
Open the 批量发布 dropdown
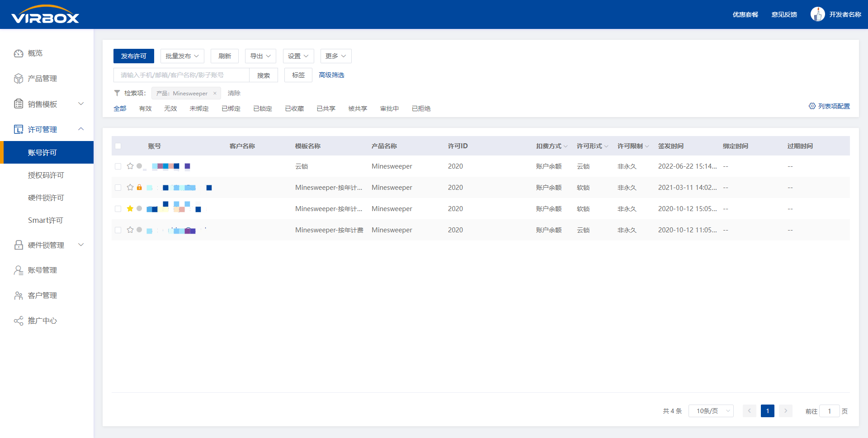182,56
